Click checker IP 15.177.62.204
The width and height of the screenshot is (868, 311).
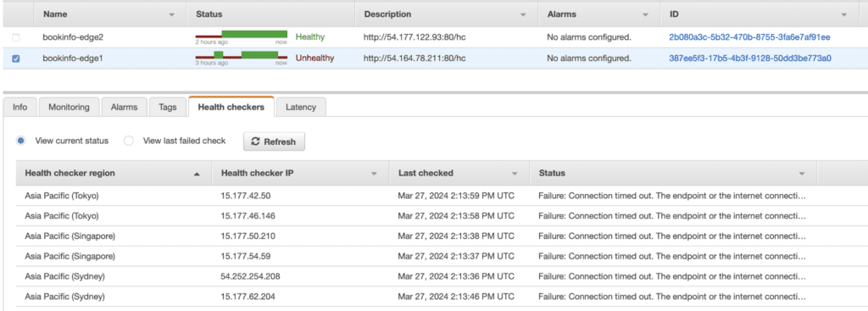248,297
